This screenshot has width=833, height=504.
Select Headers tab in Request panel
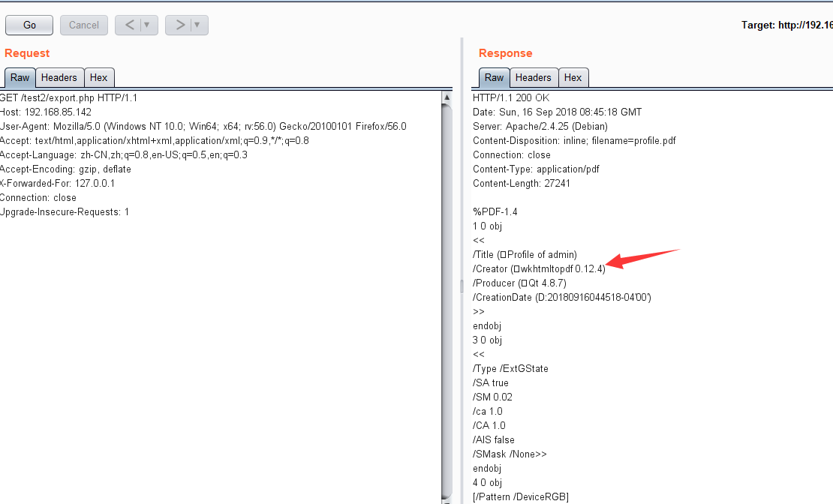pos(59,77)
